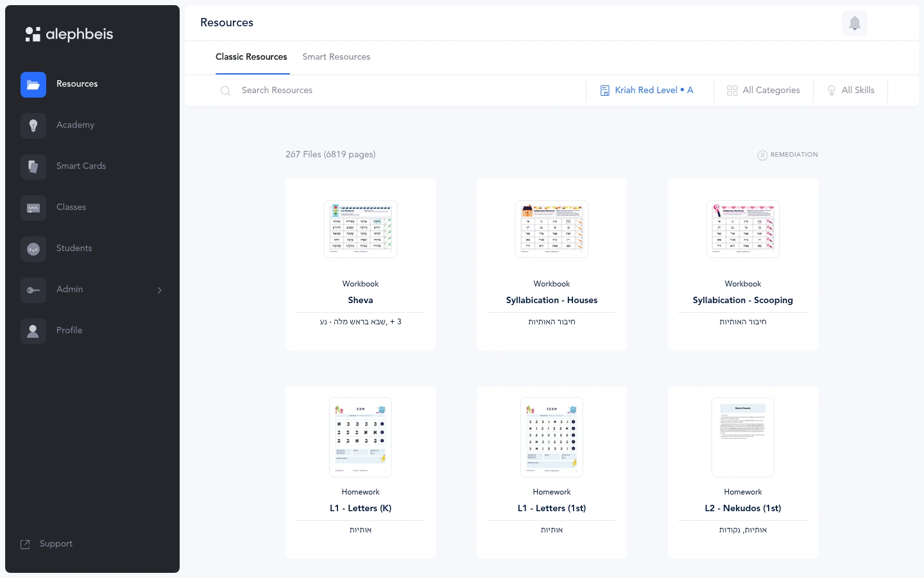Click the alephbeis logo icon
Screen dimensions: 924x578
tap(33, 34)
